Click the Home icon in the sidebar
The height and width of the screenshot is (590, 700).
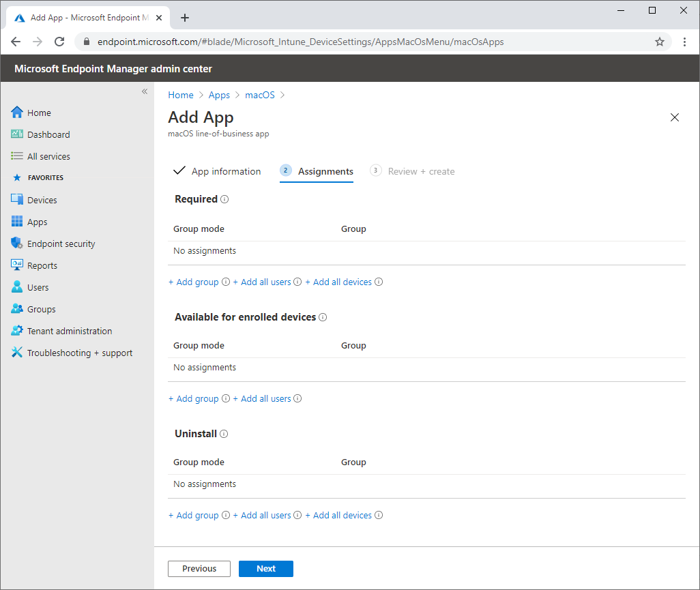pos(17,113)
